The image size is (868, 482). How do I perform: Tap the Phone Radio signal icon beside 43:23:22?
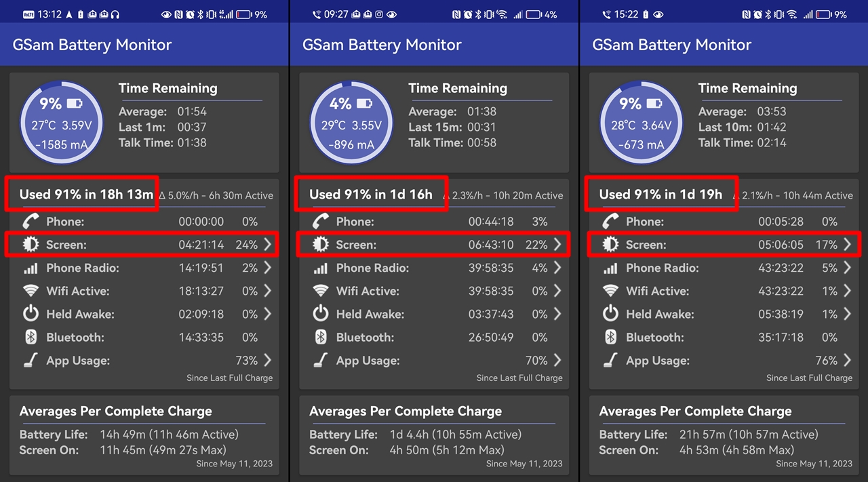(x=610, y=268)
